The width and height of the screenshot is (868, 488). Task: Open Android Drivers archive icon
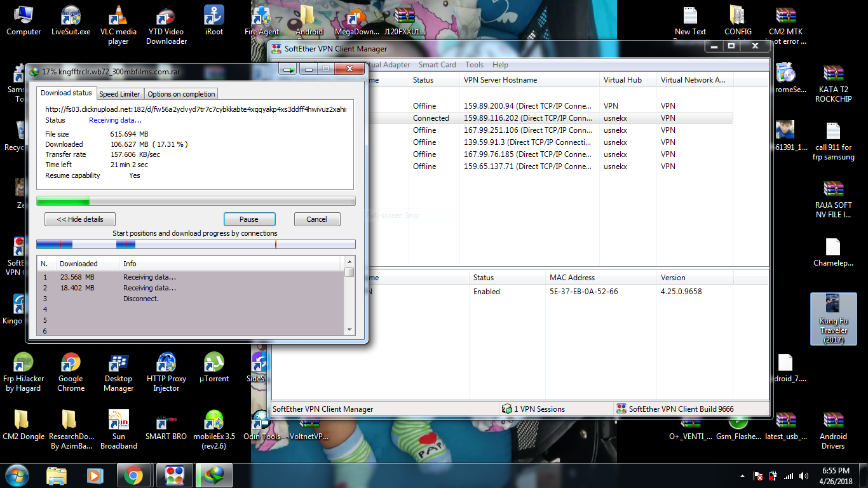[833, 430]
